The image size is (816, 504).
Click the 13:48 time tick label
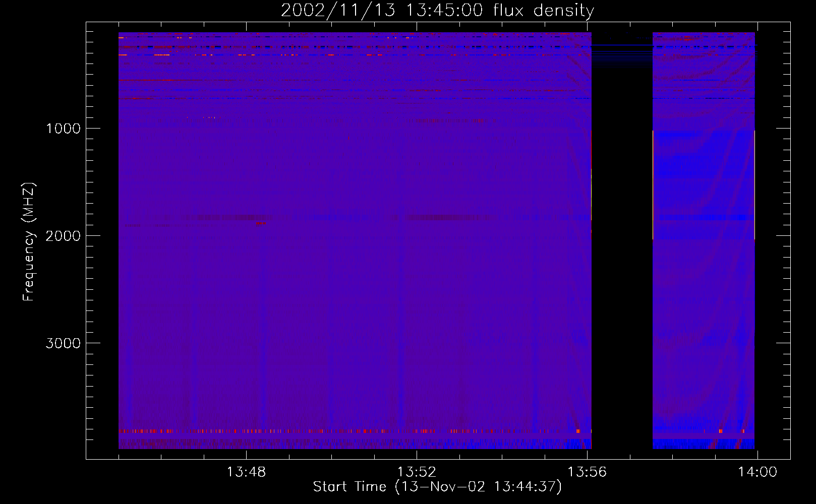(246, 472)
